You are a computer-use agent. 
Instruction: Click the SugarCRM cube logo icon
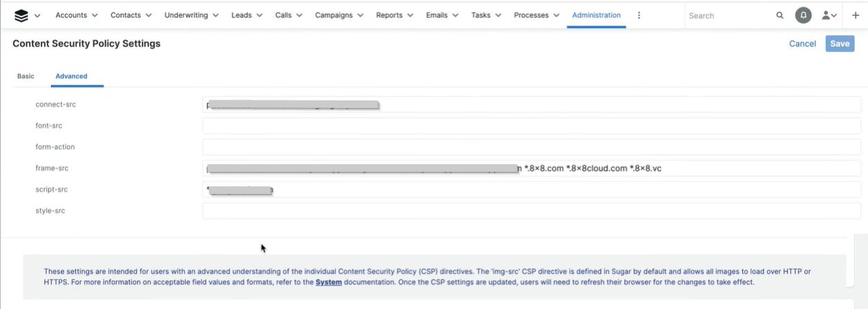coord(21,15)
